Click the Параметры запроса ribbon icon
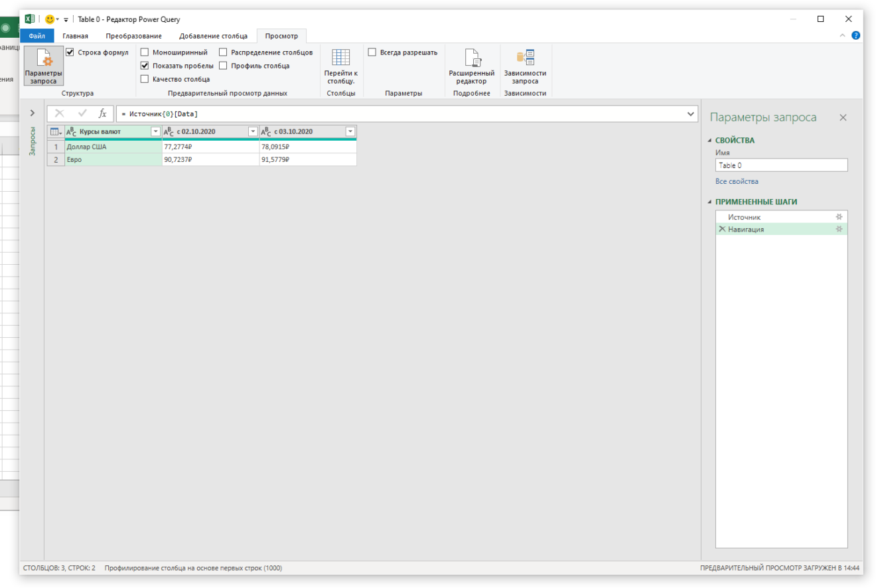 coord(43,65)
